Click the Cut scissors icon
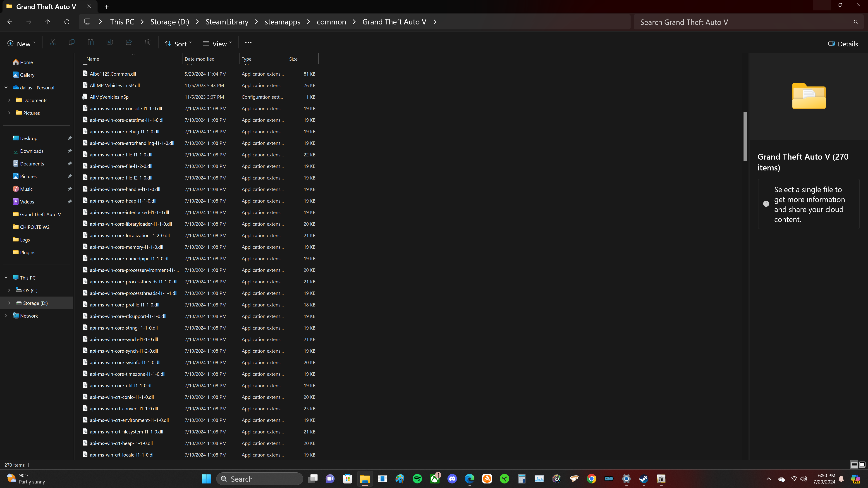Viewport: 868px width, 488px height. click(x=53, y=43)
